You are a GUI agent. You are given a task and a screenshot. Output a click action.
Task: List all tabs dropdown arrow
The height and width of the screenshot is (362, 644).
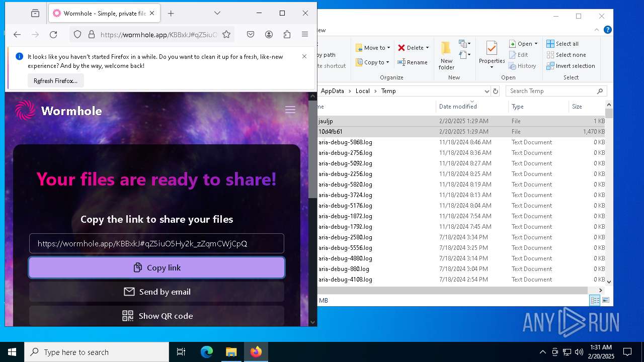click(x=217, y=13)
